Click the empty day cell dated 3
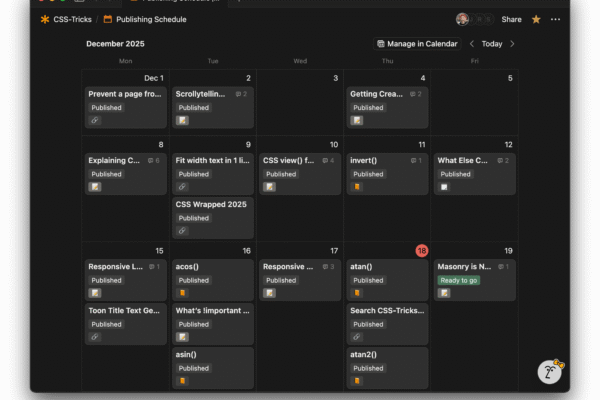600x400 pixels. (x=300, y=102)
